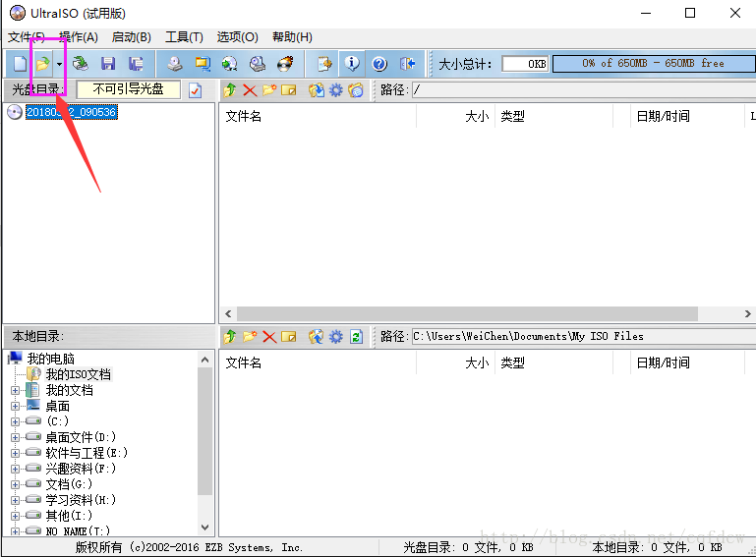Click the Convert image format icon
Viewport: 756px width, 557px height.
[203, 64]
